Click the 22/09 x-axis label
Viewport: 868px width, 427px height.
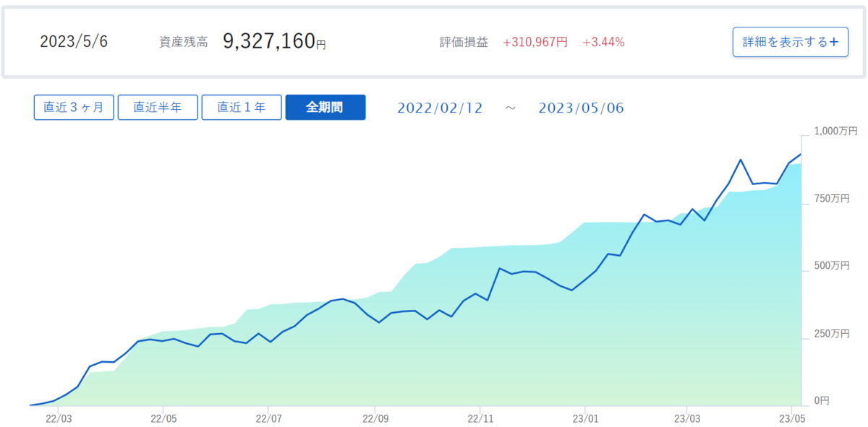[x=375, y=418]
